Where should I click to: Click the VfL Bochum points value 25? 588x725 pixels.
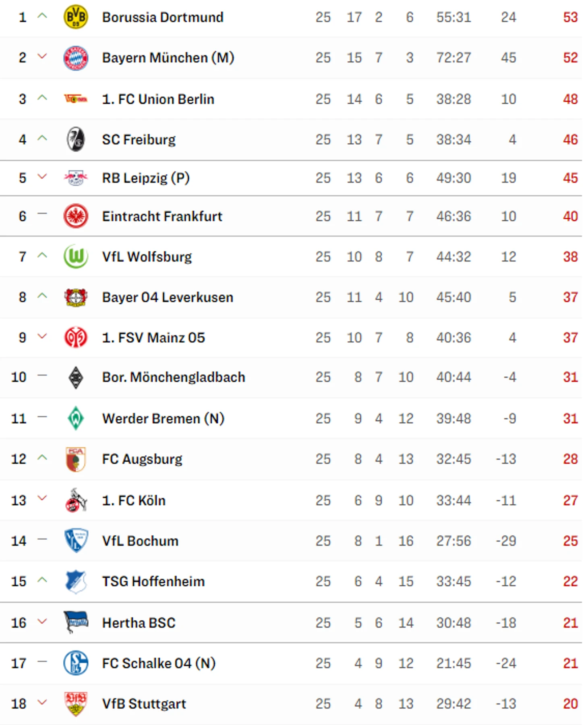[x=570, y=541]
